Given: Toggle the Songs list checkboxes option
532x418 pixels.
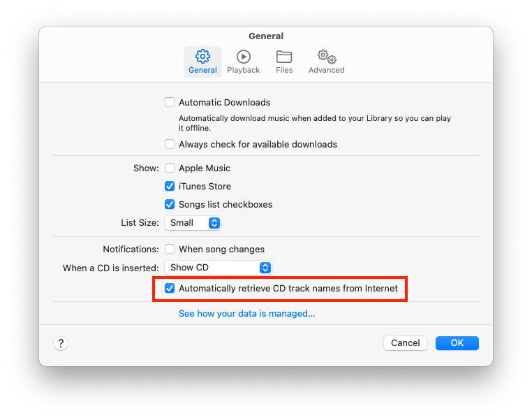Looking at the screenshot, I should (x=170, y=204).
